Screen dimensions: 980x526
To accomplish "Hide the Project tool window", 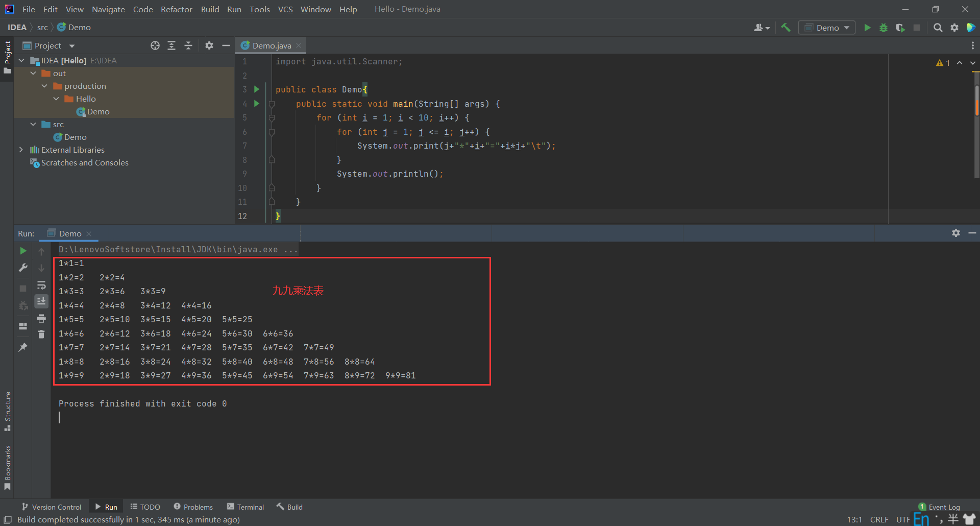I will [x=226, y=45].
